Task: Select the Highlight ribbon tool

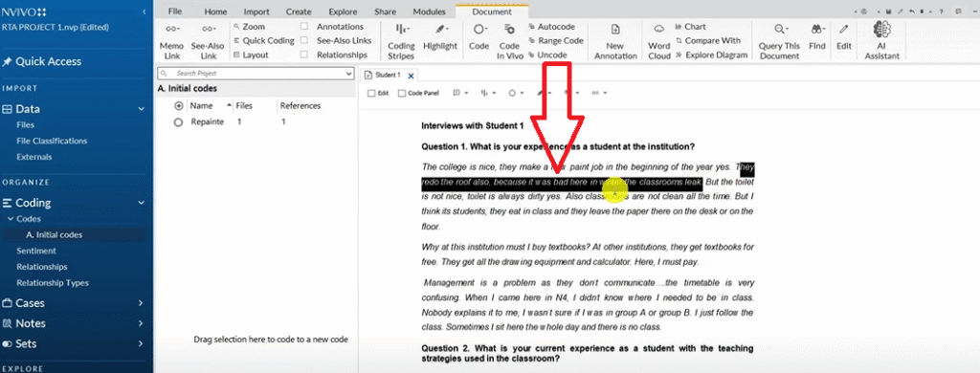Action: tap(440, 37)
